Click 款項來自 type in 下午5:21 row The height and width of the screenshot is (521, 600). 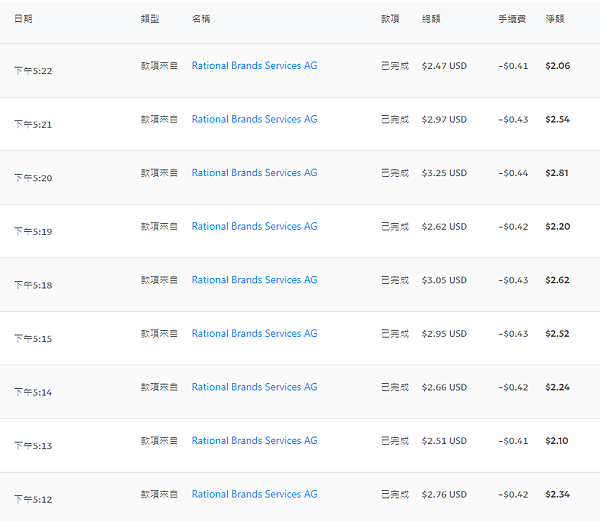[x=159, y=119]
